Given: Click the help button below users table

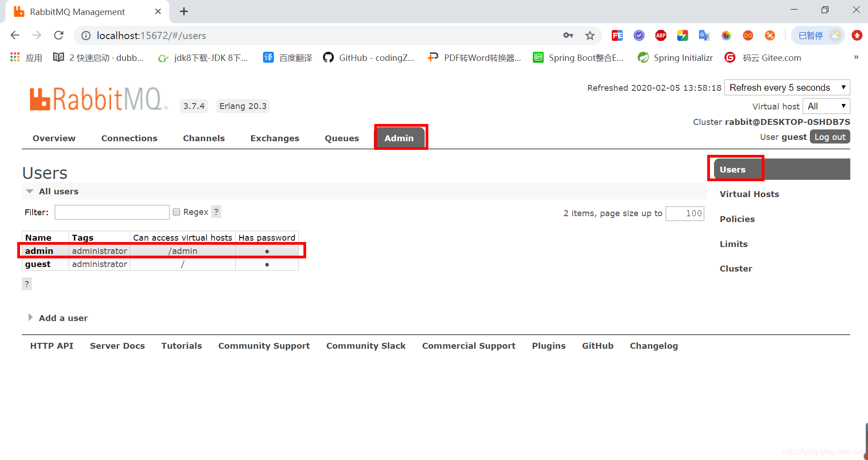Looking at the screenshot, I should 27,284.
